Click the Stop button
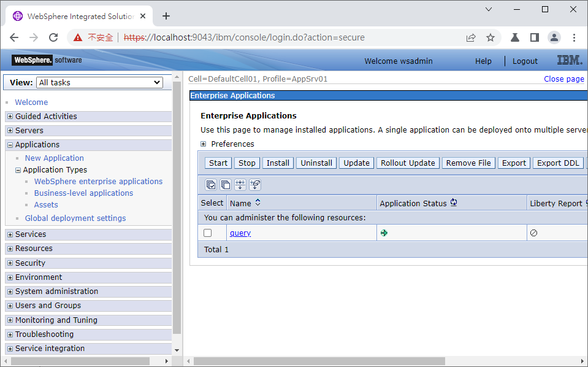 point(246,163)
